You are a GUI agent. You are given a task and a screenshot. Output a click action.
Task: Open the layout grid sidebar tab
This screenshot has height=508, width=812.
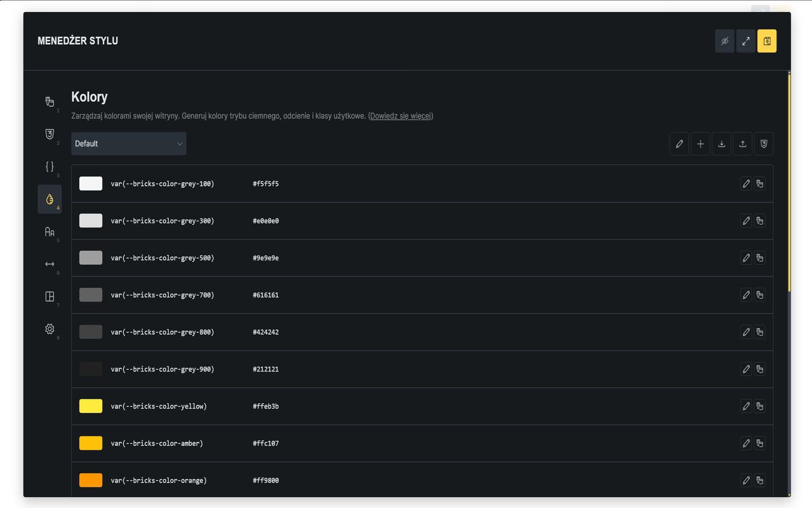pyautogui.click(x=50, y=297)
